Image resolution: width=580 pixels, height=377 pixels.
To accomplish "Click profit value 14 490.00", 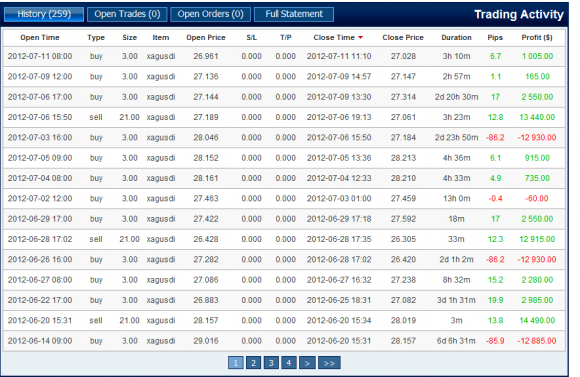I will 537,321.
